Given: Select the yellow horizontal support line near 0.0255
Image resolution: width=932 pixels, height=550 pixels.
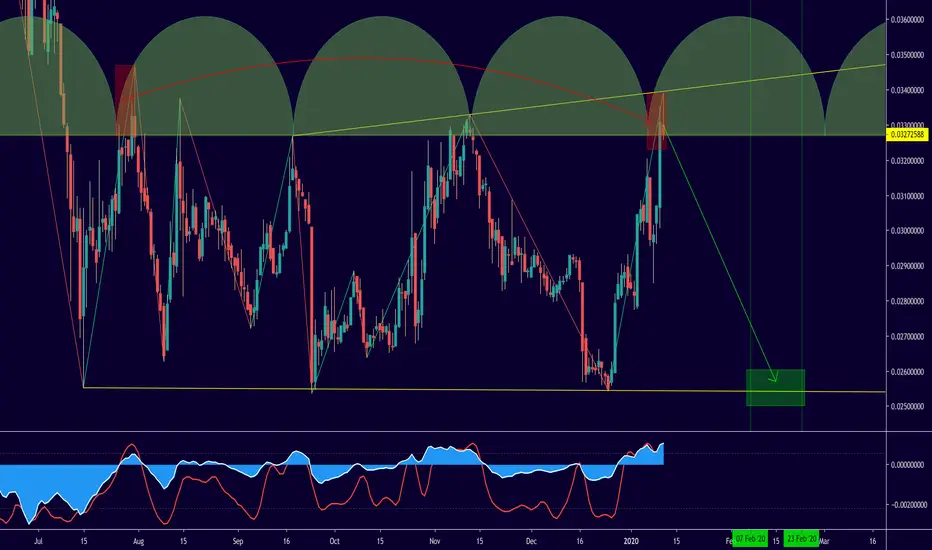Looking at the screenshot, I should click(x=484, y=390).
